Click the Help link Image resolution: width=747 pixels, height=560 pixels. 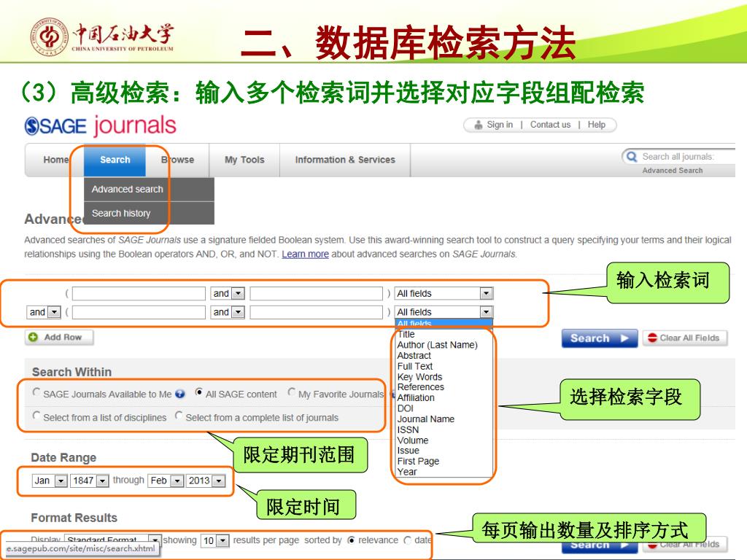click(597, 125)
